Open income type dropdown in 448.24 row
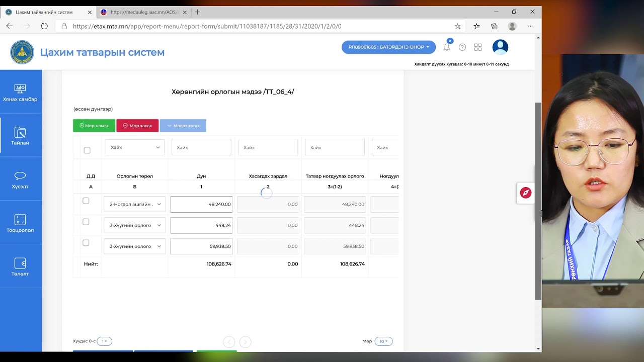The image size is (644, 362). [135, 225]
